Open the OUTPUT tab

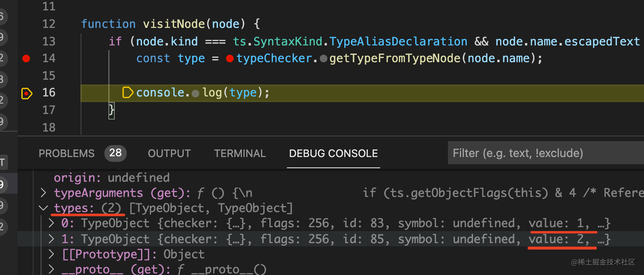pos(169,153)
